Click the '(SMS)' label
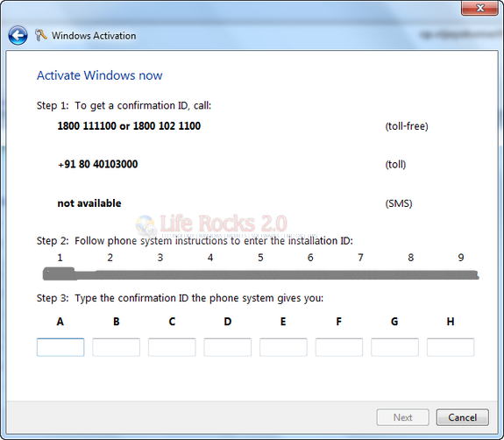The width and height of the screenshot is (504, 440). (x=399, y=203)
